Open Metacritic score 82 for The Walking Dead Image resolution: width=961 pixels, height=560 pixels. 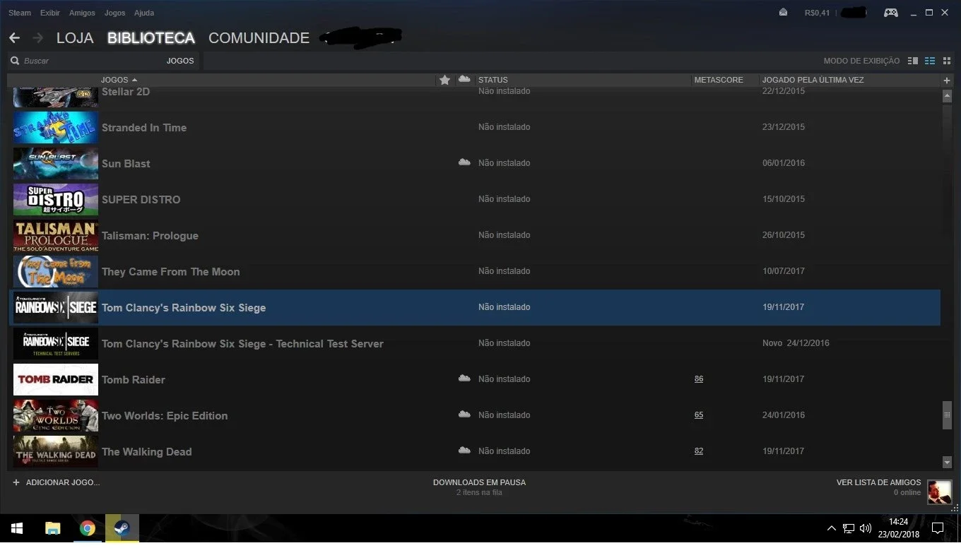click(x=699, y=451)
